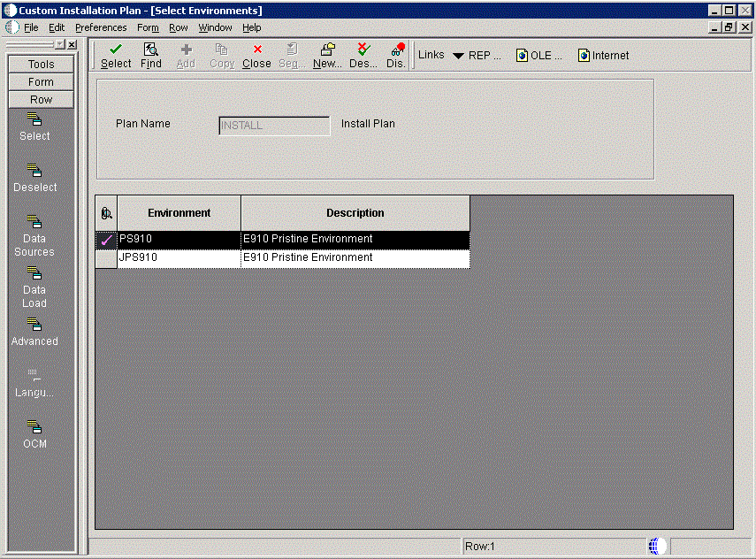Toggle the row selector for JPS910
Image resolution: width=756 pixels, height=559 pixels.
pos(106,258)
